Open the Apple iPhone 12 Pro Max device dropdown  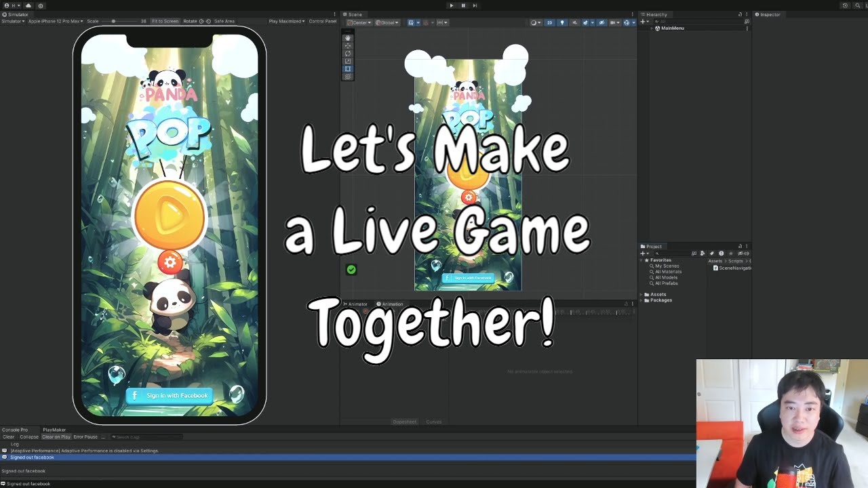click(x=56, y=21)
